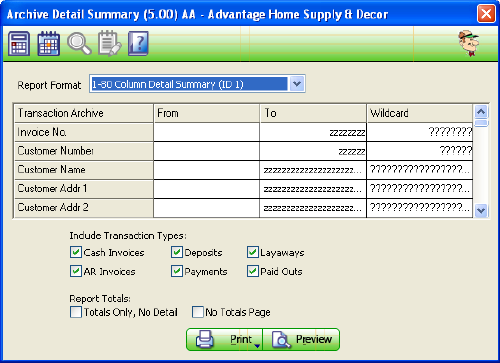The image size is (500, 363).
Task: Click the Customer Number Wildcard field
Action: [x=420, y=151]
